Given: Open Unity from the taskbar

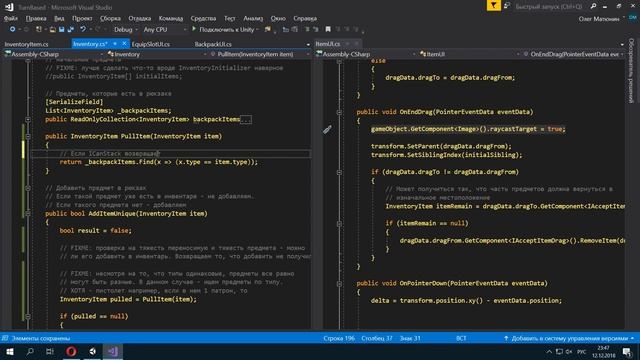Looking at the screenshot, I should 93,351.
